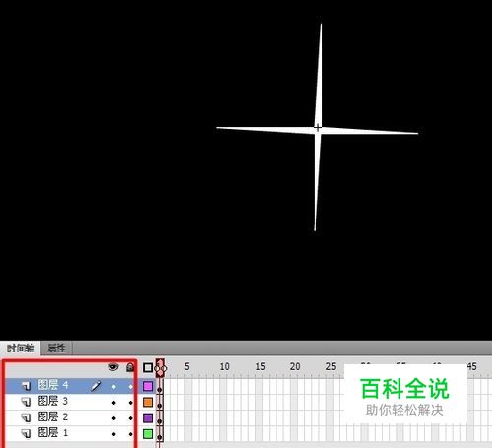The width and height of the screenshot is (492, 448).
Task: Select the 图层 4 layer name
Action: click(x=53, y=385)
